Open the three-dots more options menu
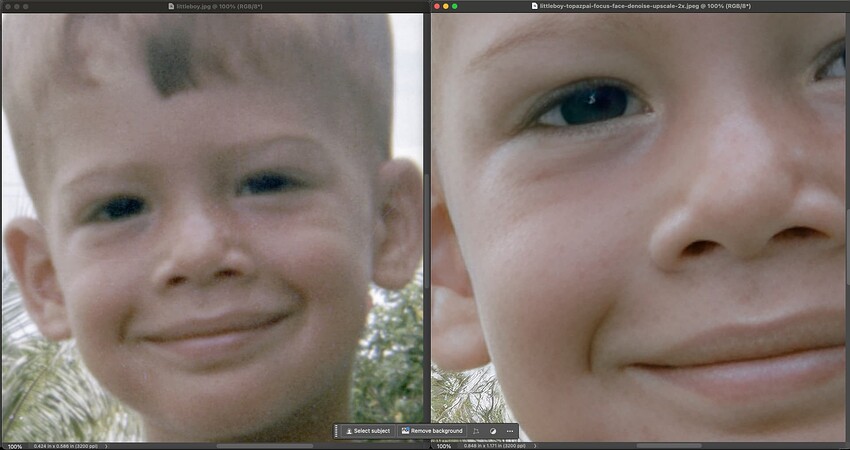Image resolution: width=850 pixels, height=450 pixels. 510,431
